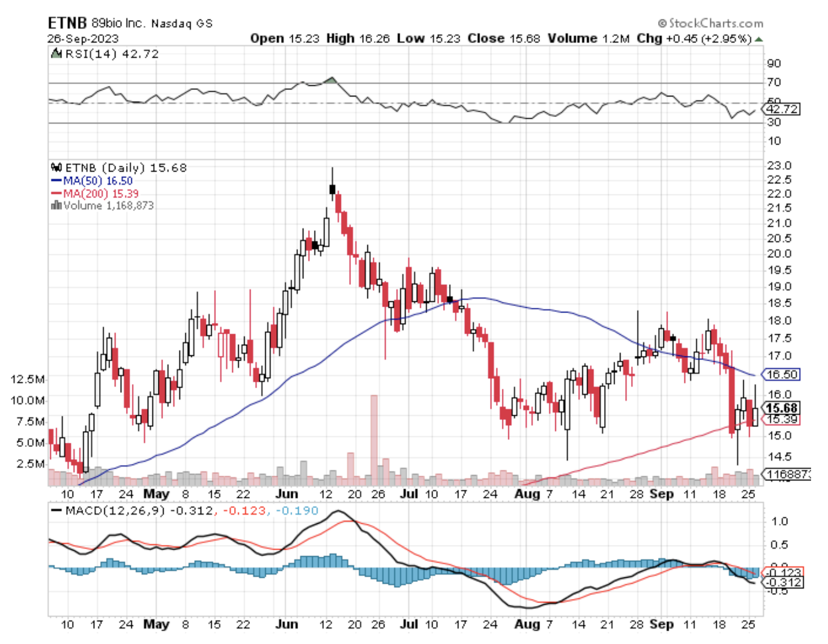The height and width of the screenshot is (644, 828).
Task: Click the red MA(200) legend line marker
Action: [x=56, y=194]
